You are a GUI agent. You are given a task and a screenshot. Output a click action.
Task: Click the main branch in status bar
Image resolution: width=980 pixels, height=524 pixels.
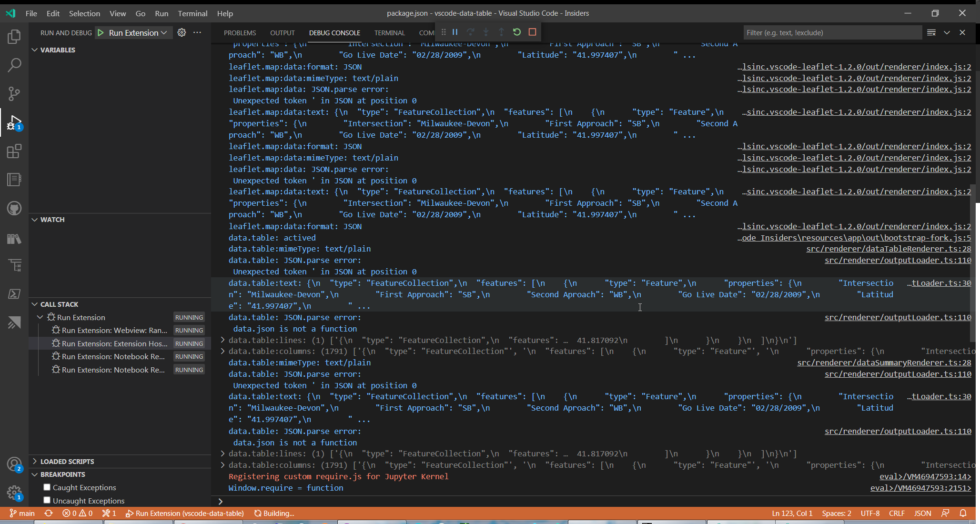[x=22, y=513]
